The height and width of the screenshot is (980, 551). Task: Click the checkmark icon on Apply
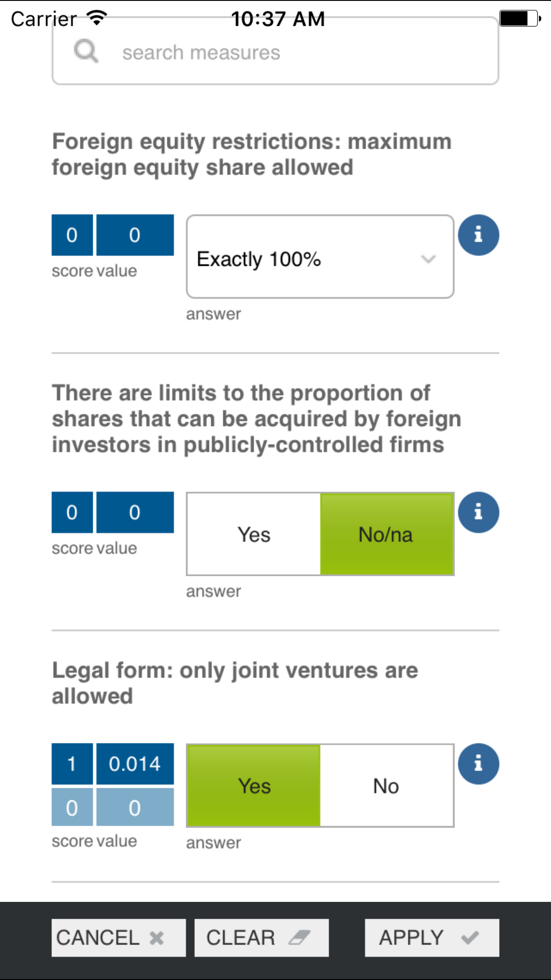pyautogui.click(x=469, y=938)
